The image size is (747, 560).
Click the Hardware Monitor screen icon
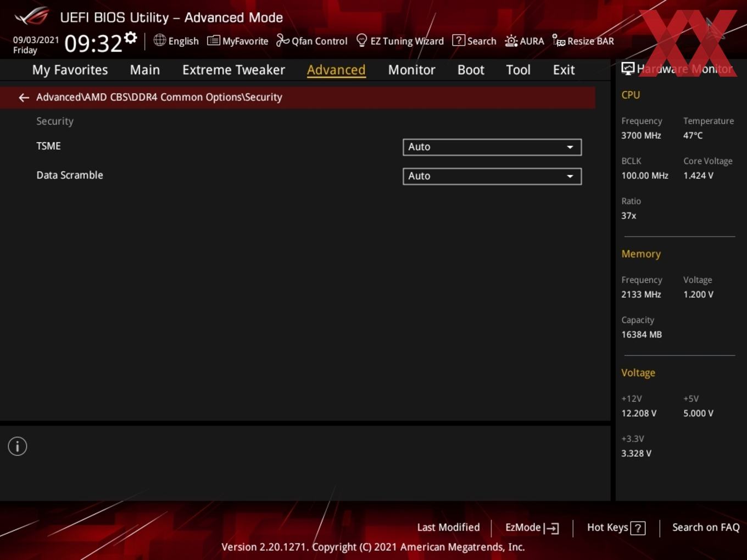628,68
